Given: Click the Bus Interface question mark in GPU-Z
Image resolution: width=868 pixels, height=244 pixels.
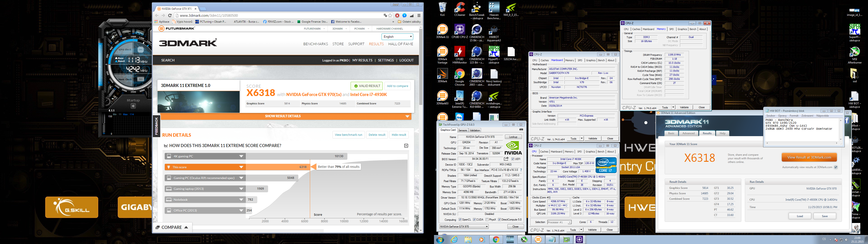Looking at the screenshot, I should coord(521,170).
